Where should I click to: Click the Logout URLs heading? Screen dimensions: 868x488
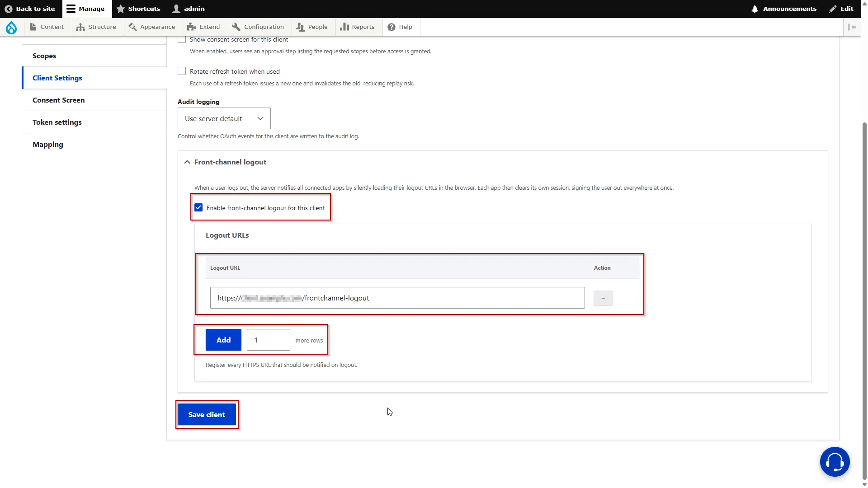pyautogui.click(x=227, y=235)
